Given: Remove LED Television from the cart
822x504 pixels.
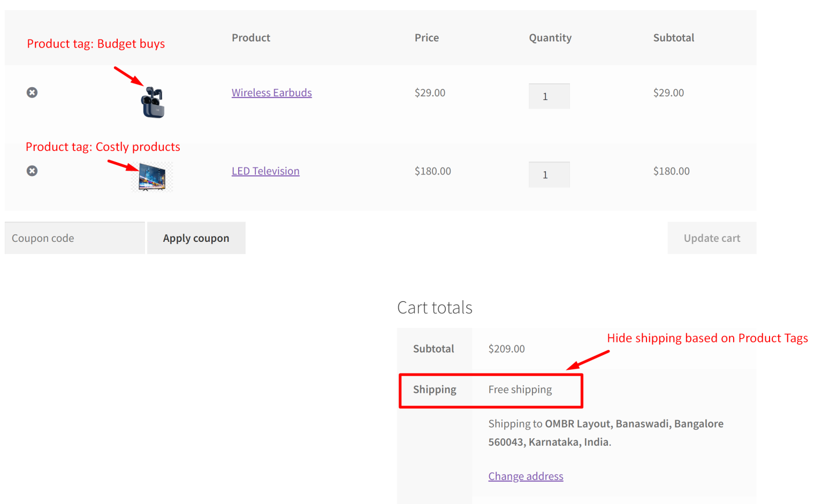Looking at the screenshot, I should [32, 171].
